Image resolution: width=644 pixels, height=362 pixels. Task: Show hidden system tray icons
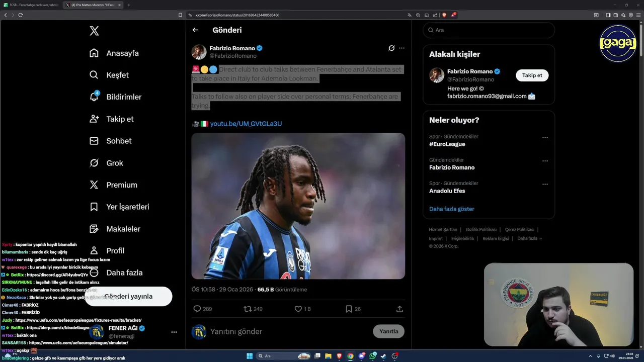tap(590, 356)
